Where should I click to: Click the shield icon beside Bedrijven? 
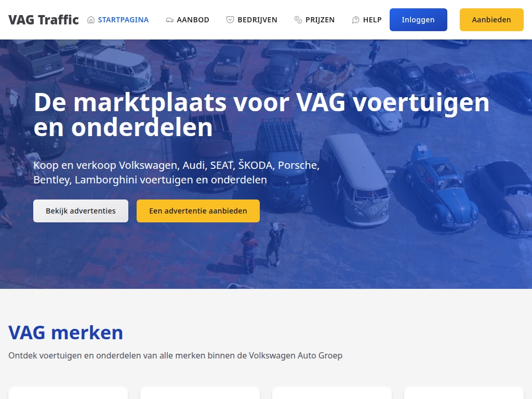[230, 20]
